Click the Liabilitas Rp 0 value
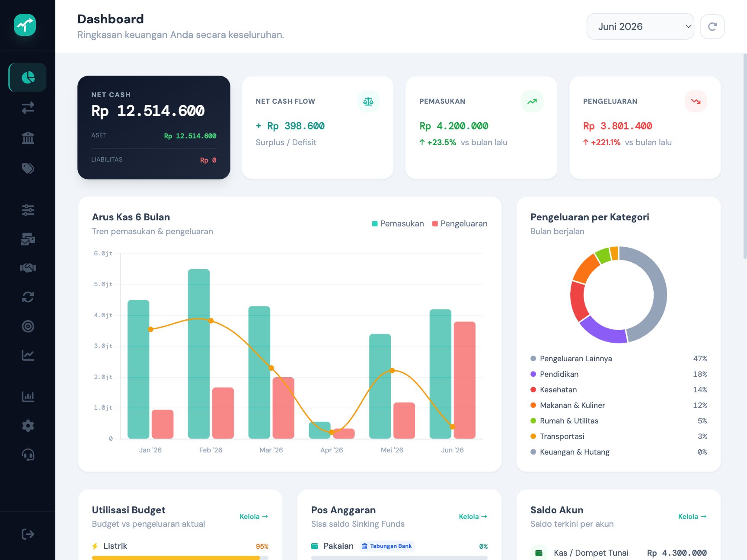Viewport: 747px width, 560px height. pyautogui.click(x=208, y=160)
